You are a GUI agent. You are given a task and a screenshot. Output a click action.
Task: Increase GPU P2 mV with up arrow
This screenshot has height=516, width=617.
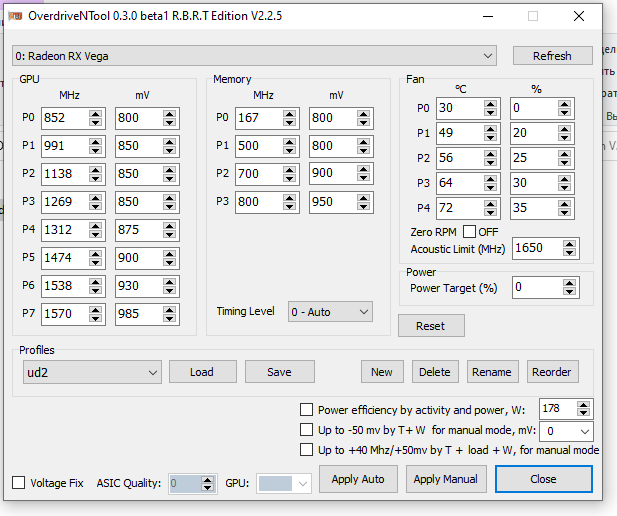pyautogui.click(x=170, y=170)
